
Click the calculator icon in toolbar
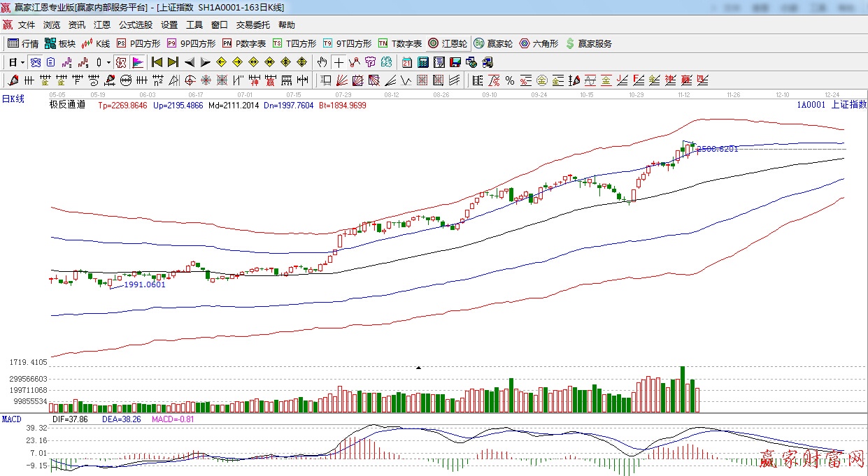point(422,62)
